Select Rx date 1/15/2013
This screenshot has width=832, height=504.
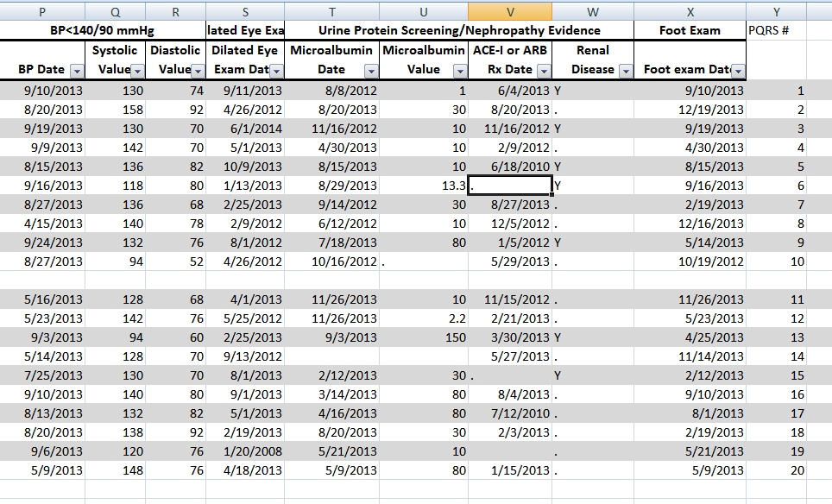(x=510, y=470)
